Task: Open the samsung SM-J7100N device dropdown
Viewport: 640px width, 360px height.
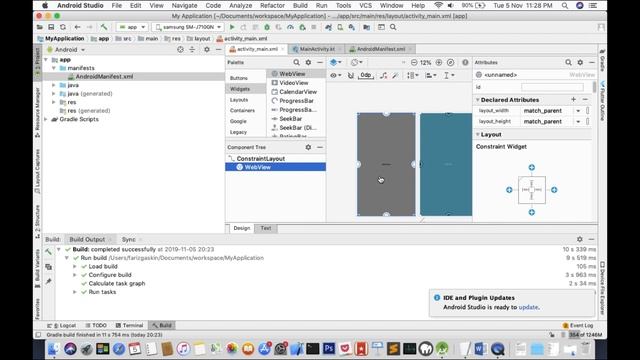Action: pos(188,27)
